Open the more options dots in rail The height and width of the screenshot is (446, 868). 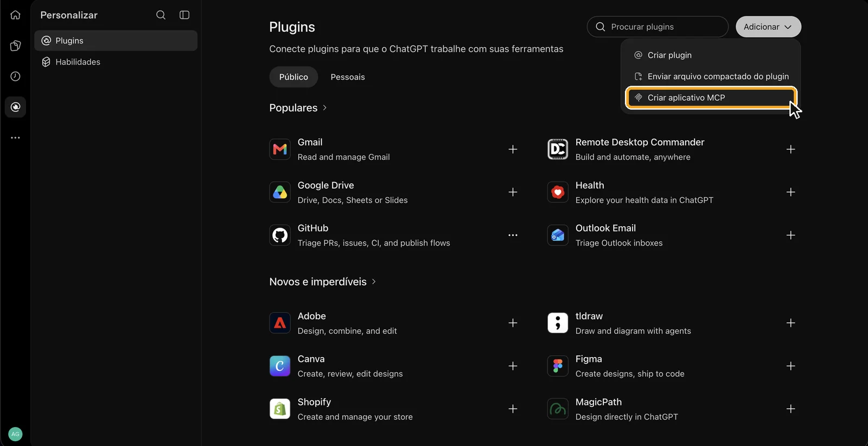(x=15, y=138)
